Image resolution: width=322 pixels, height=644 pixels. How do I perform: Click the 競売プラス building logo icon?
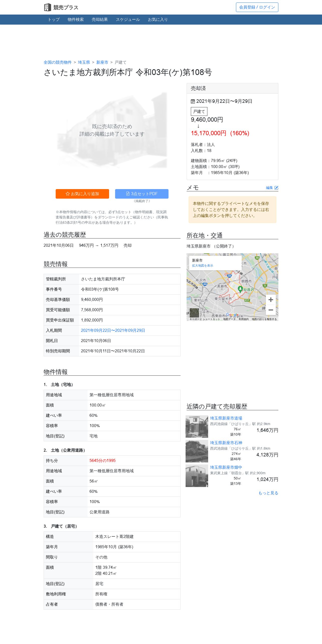[47, 7]
